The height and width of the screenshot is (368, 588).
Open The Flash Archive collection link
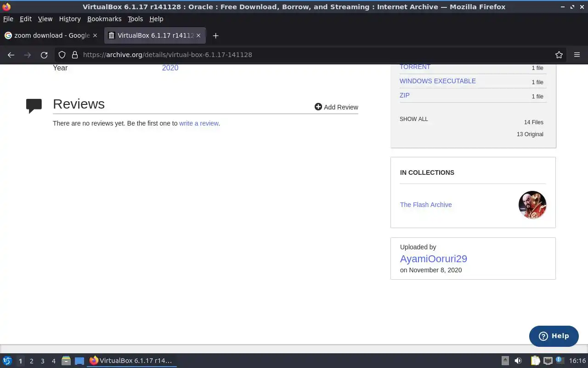pyautogui.click(x=426, y=205)
